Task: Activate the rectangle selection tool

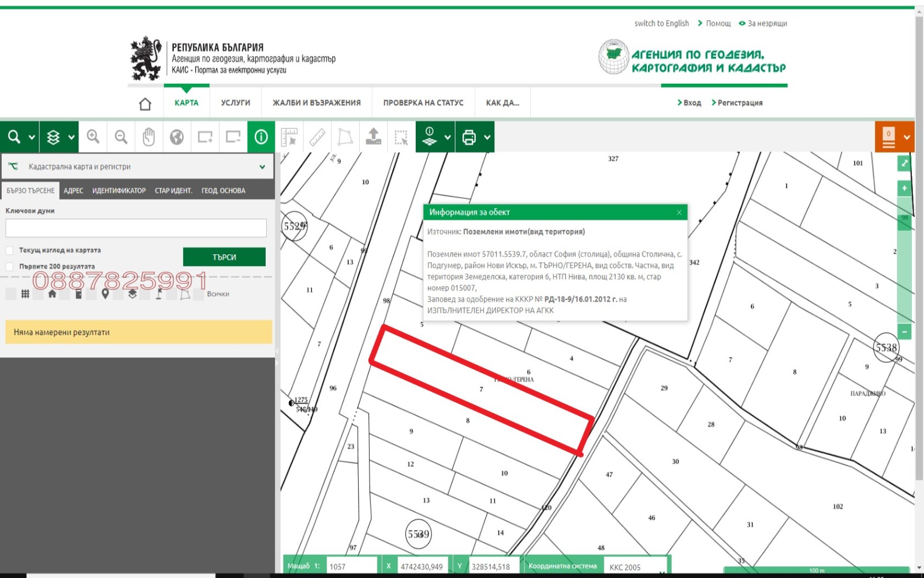Action: tap(400, 137)
